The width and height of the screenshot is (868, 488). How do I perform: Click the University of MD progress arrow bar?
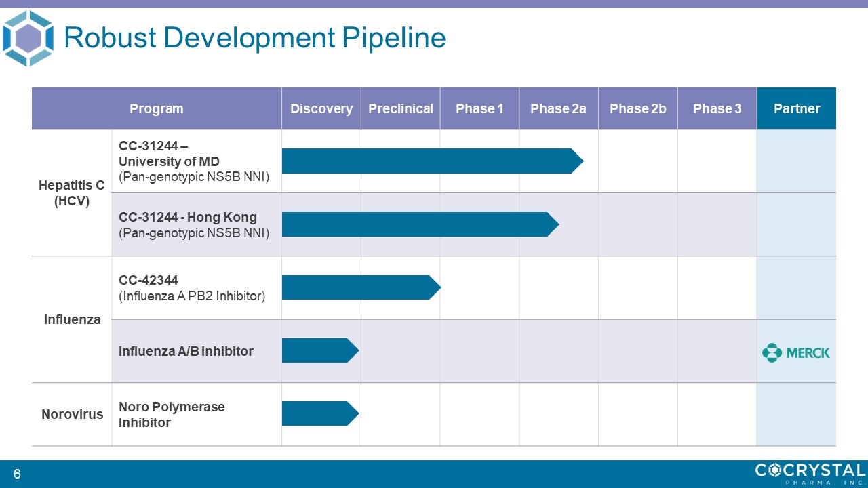click(x=433, y=161)
